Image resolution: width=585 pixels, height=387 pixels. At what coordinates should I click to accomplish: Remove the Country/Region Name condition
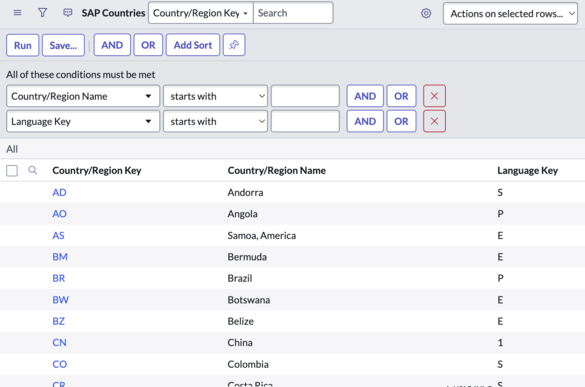[434, 96]
